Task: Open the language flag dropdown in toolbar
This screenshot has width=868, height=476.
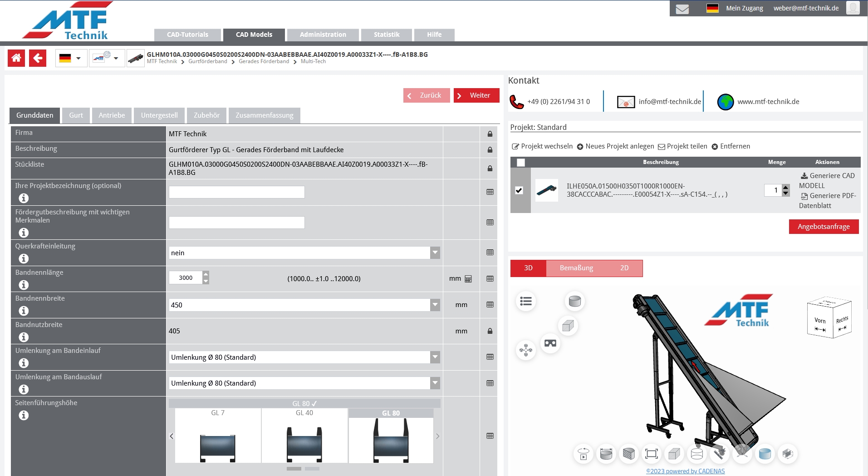Action: pos(71,58)
